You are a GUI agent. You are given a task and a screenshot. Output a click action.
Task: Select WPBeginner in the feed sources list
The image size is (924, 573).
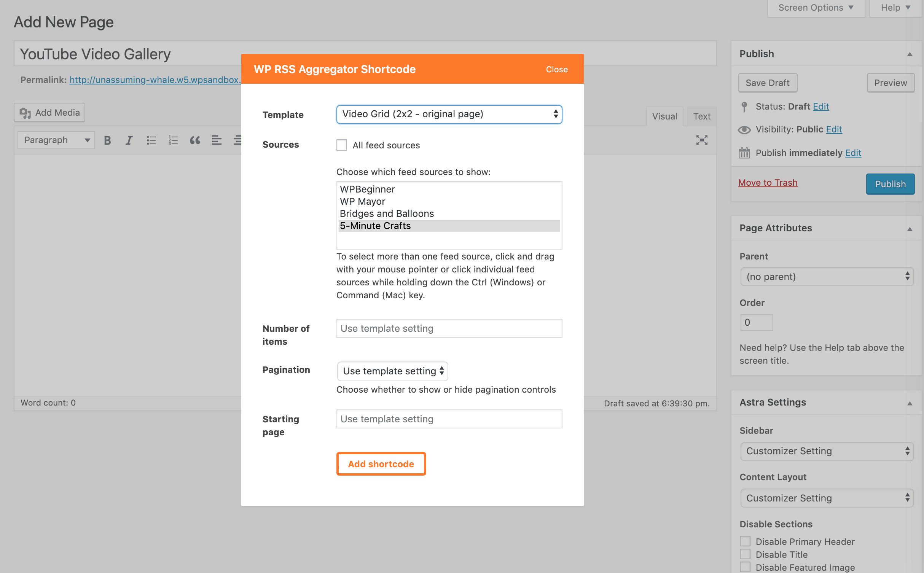click(x=449, y=189)
